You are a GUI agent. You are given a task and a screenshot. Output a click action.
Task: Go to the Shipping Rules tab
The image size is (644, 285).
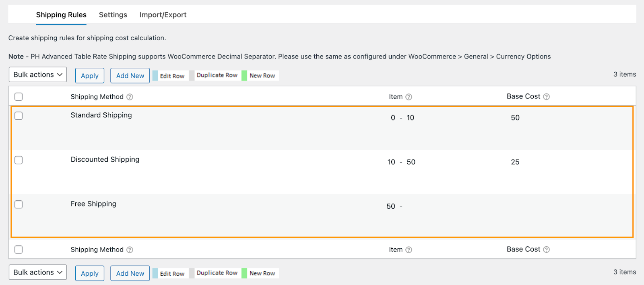[61, 15]
